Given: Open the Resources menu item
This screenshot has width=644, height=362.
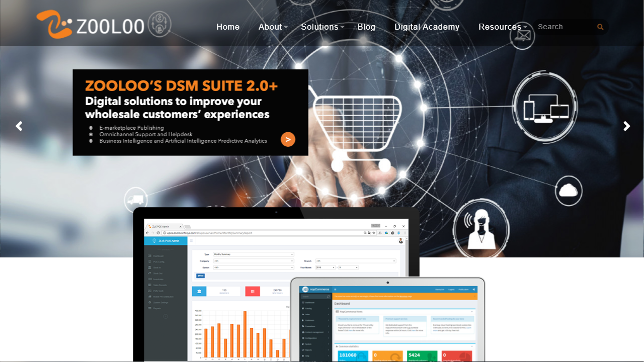Looking at the screenshot, I should pyautogui.click(x=500, y=27).
